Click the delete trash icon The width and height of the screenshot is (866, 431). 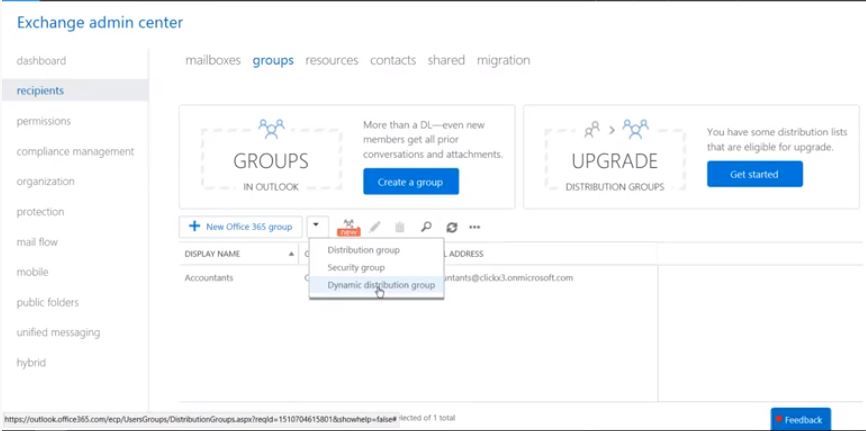[x=400, y=227]
